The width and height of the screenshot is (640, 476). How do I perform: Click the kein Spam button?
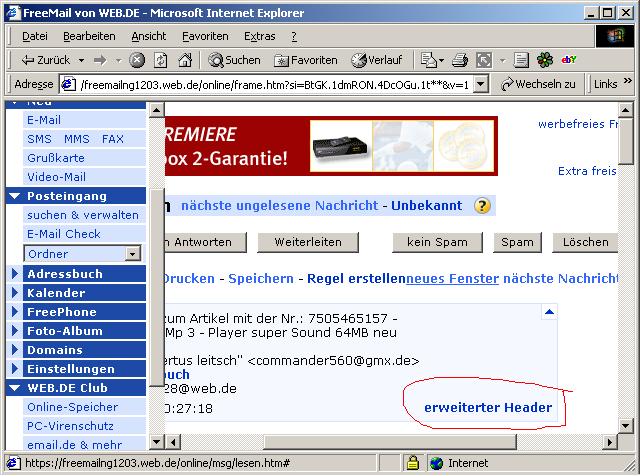point(437,242)
